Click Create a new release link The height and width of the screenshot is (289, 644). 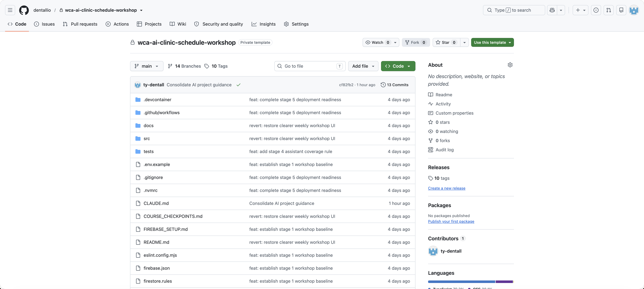pos(447,188)
